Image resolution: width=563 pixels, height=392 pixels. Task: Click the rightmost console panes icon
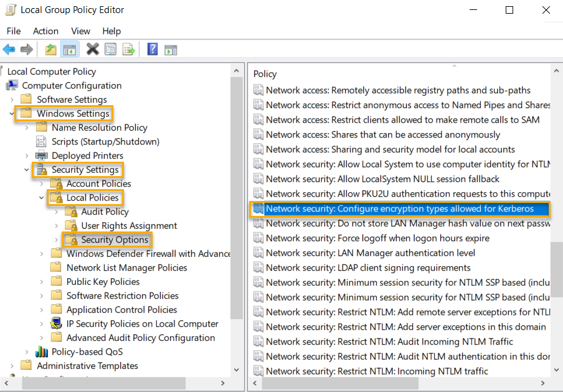coord(170,49)
